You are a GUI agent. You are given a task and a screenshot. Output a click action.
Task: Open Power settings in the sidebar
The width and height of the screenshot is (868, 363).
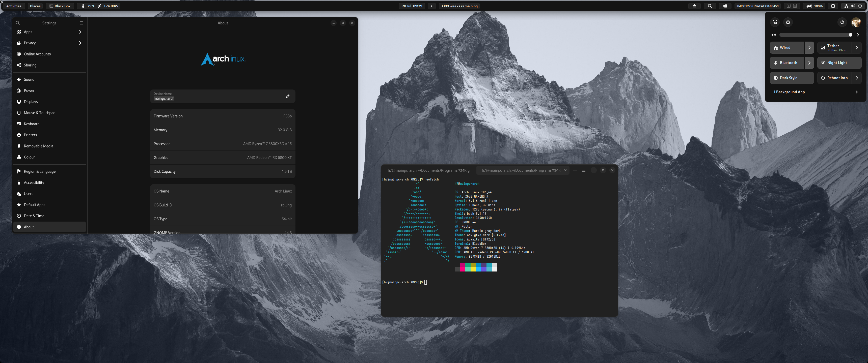tap(49, 90)
